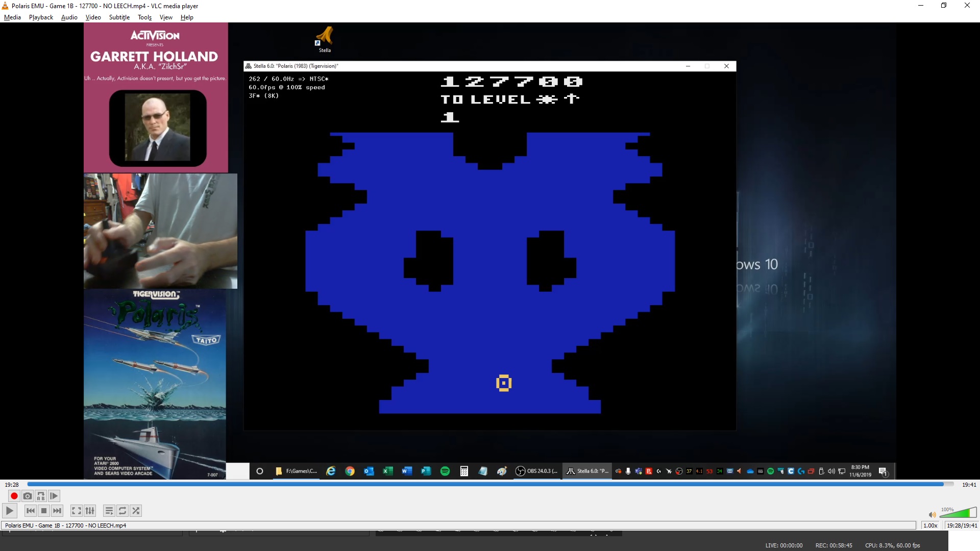Click the Cortana circle icon
980x551 pixels.
[x=259, y=471]
